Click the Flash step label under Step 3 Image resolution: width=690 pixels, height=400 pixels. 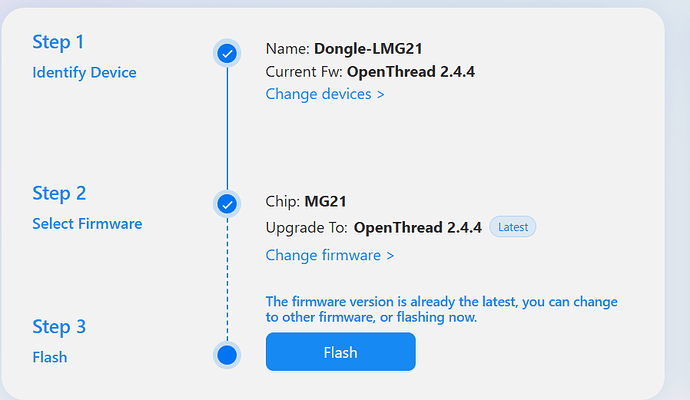pos(50,357)
